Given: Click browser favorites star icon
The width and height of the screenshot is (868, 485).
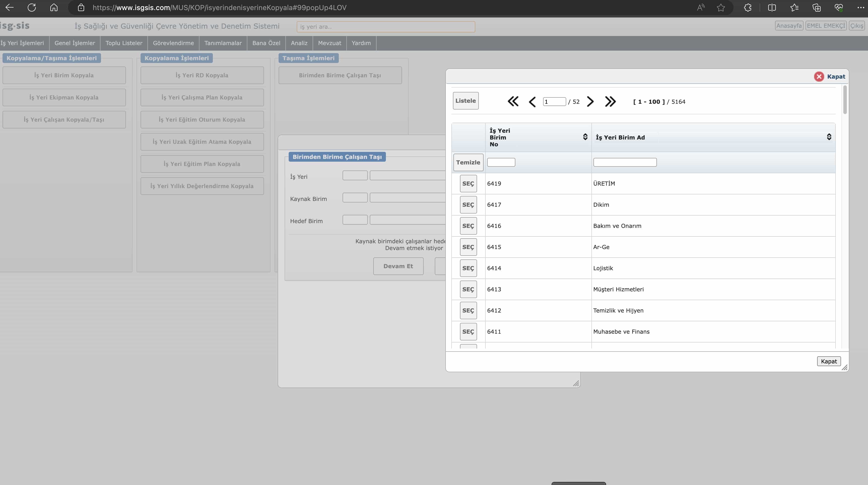Looking at the screenshot, I should (721, 8).
